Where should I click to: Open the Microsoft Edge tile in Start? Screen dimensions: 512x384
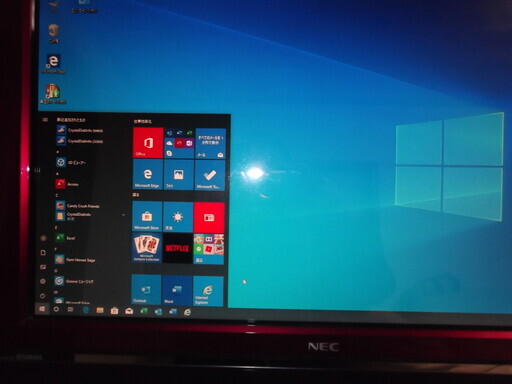tap(147, 175)
